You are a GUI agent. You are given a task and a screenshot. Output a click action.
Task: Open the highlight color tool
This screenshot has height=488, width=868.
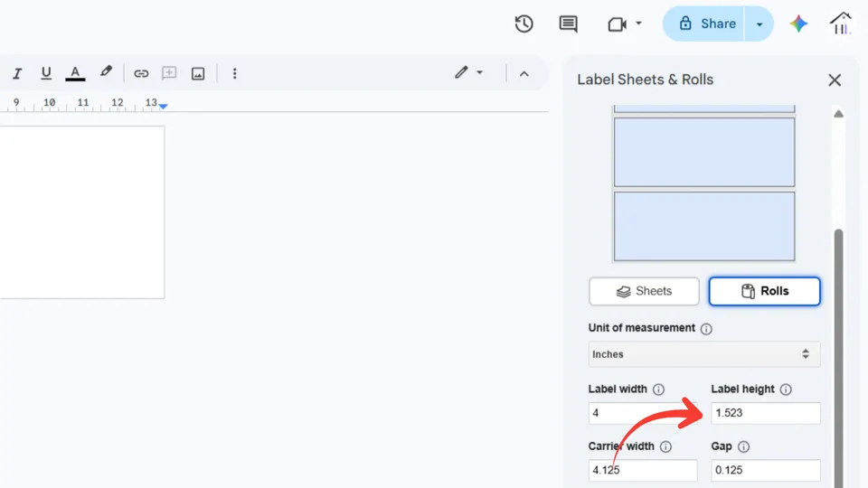click(106, 72)
